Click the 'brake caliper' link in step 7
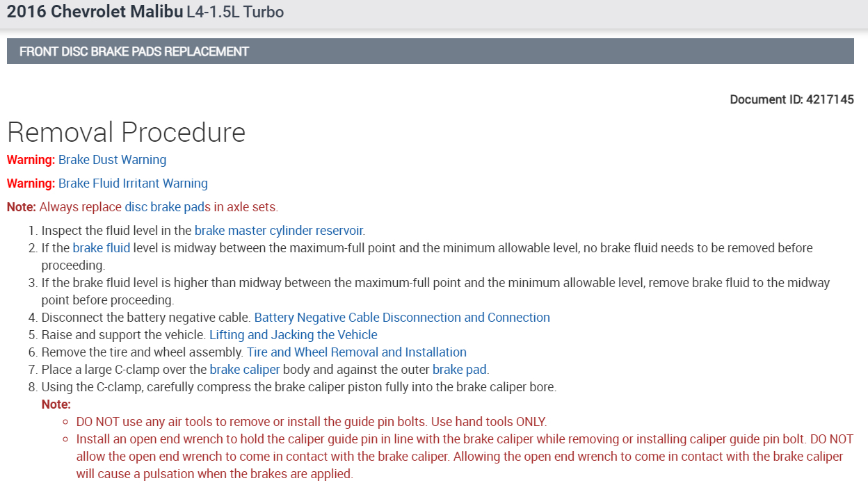The width and height of the screenshot is (868, 483). coord(244,370)
